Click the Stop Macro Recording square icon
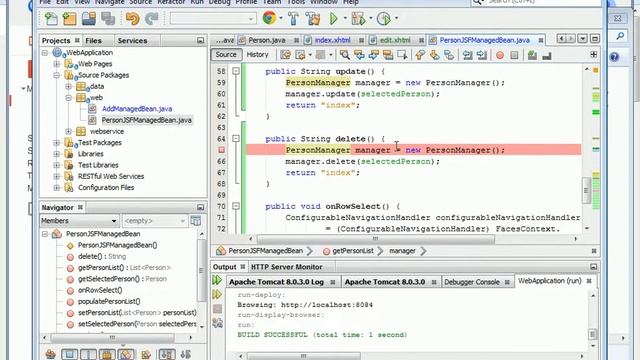 pyautogui.click(x=514, y=55)
